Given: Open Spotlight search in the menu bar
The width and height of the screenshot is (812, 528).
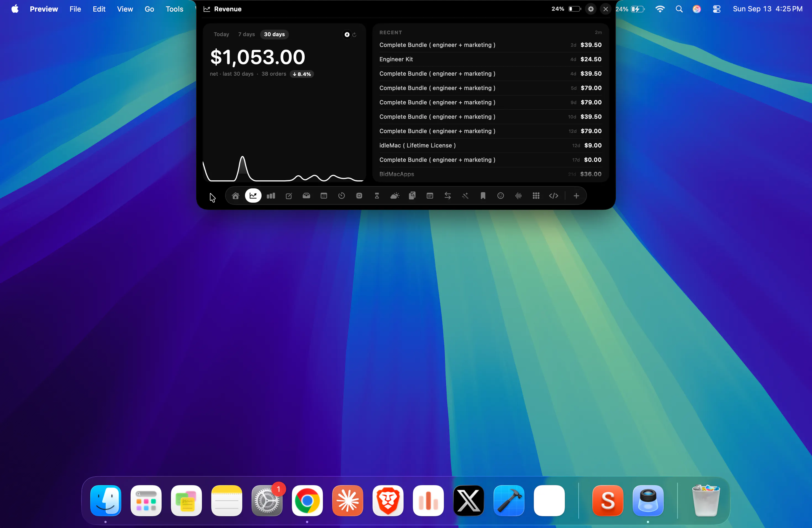Looking at the screenshot, I should click(679, 9).
